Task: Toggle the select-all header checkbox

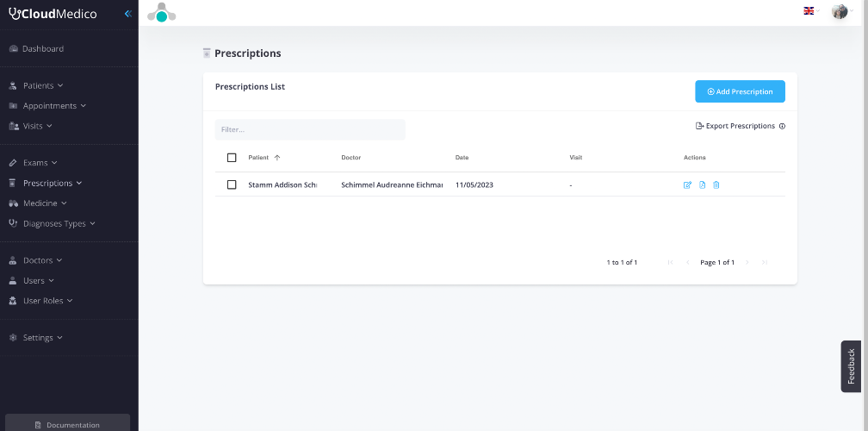Action: coord(232,158)
